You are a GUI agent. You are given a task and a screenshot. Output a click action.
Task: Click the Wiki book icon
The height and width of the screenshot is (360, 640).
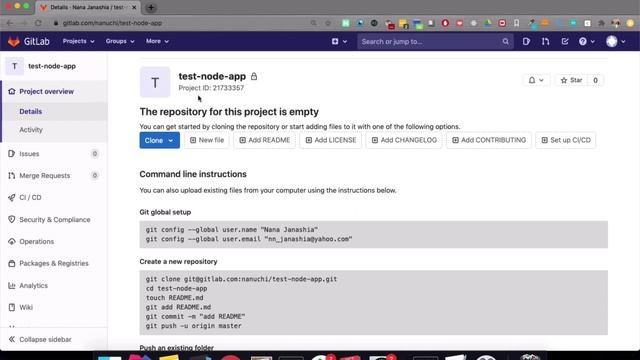[x=11, y=307]
